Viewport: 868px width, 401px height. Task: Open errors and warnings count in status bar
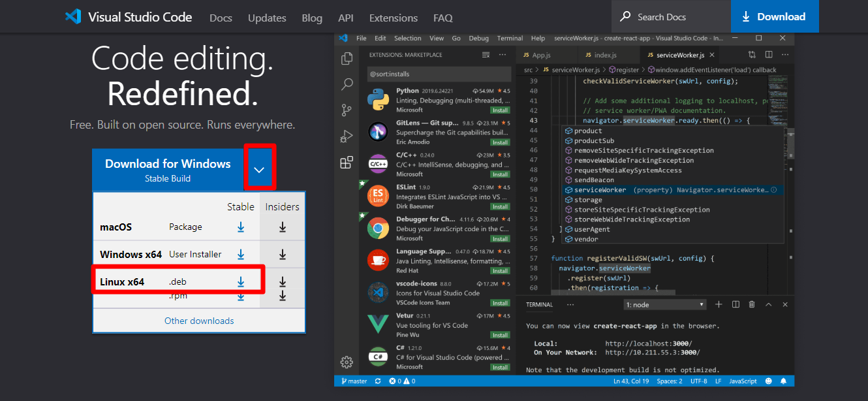(402, 381)
